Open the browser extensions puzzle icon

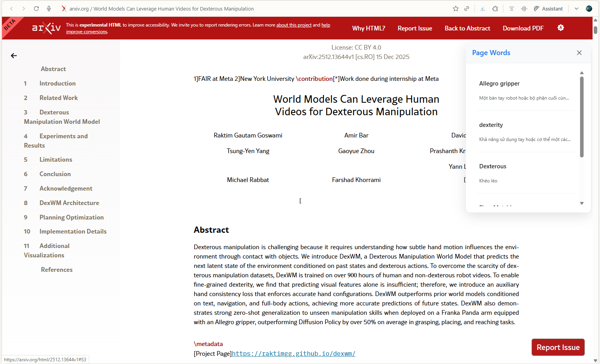[x=495, y=9]
